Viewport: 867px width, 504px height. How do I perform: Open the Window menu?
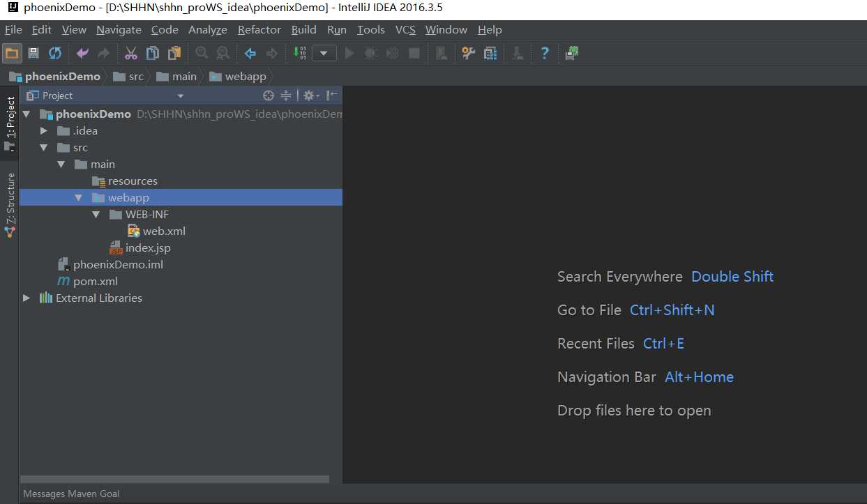(x=446, y=29)
